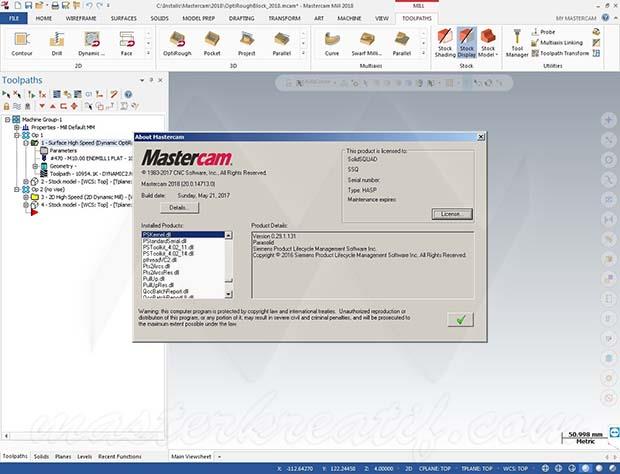The height and width of the screenshot is (474, 620).
Task: Open the Tool Manager
Action: tap(517, 43)
